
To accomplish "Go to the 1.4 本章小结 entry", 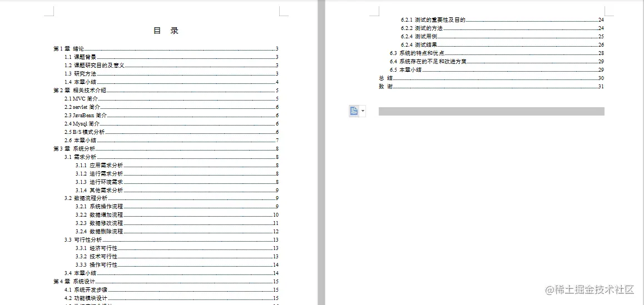I will [172, 82].
